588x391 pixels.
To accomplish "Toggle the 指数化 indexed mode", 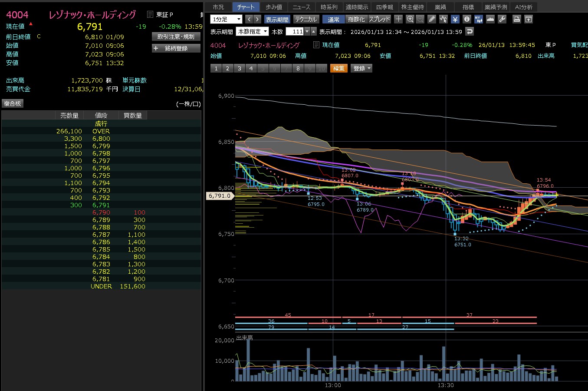I will pos(356,19).
